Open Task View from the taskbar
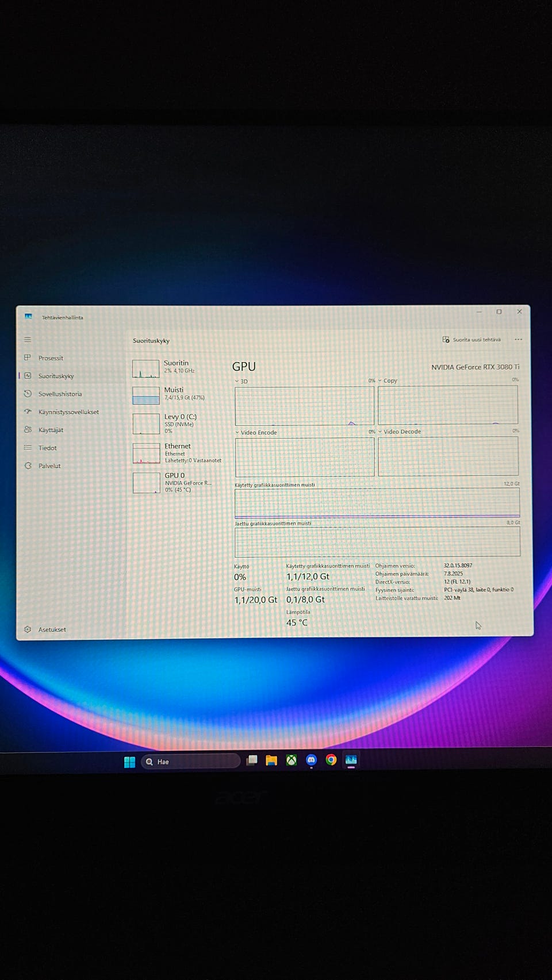 (252, 760)
